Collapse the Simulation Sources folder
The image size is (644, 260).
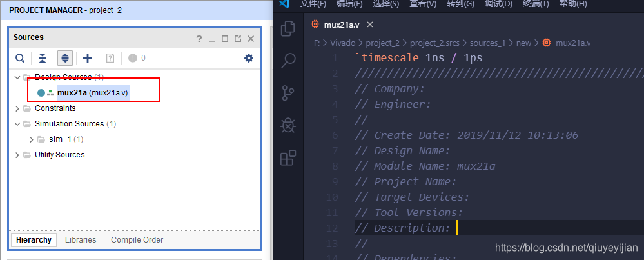coord(17,124)
